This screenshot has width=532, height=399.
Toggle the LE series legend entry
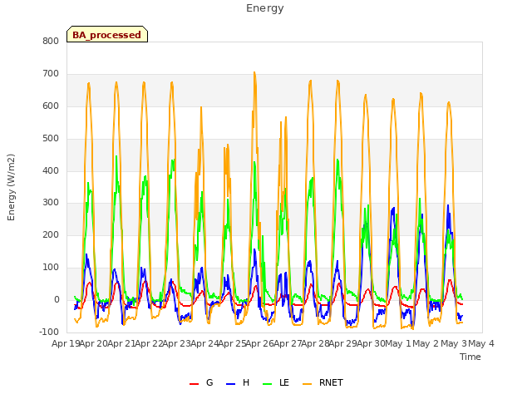[276, 382]
